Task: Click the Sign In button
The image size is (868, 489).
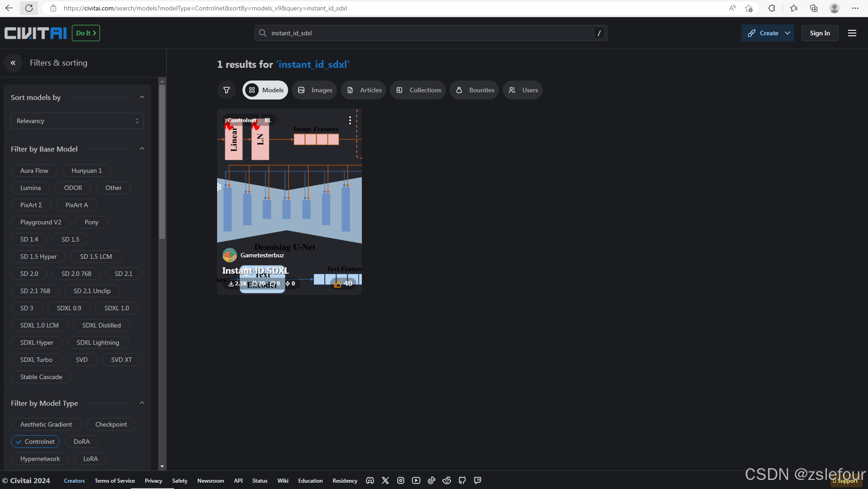Action: pyautogui.click(x=820, y=33)
